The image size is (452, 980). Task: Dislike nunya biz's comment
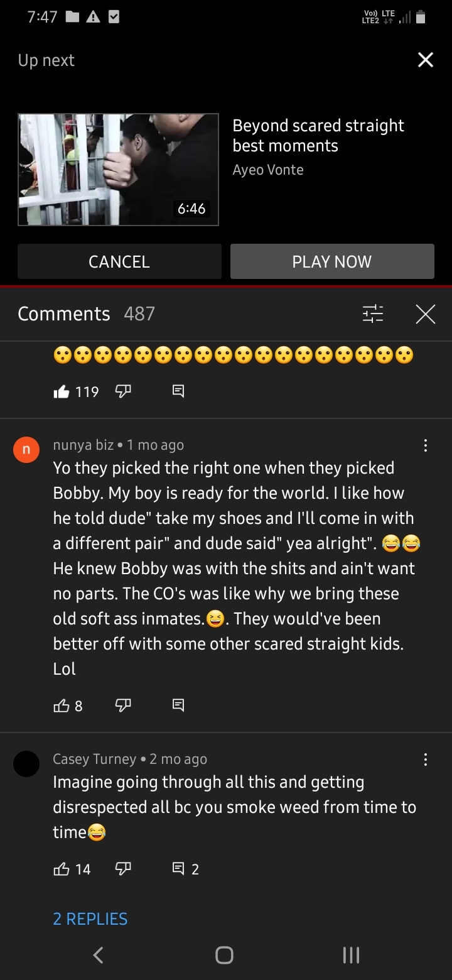click(x=123, y=705)
